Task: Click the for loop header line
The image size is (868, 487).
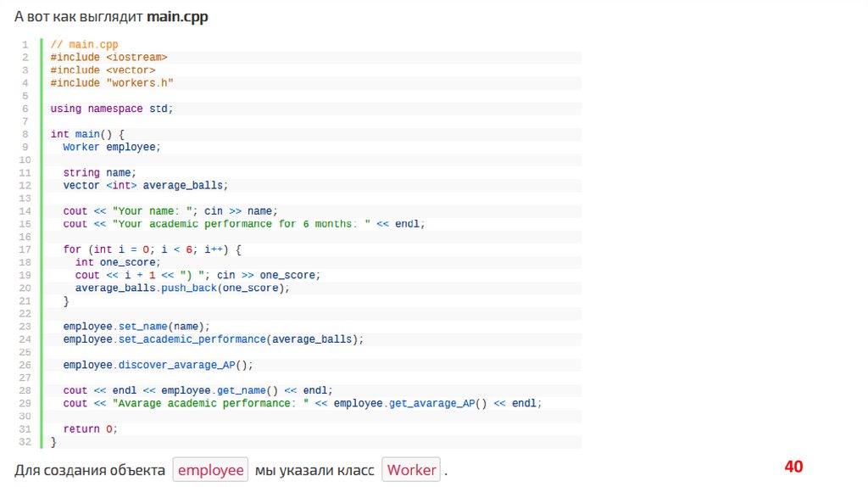Action: click(x=153, y=249)
